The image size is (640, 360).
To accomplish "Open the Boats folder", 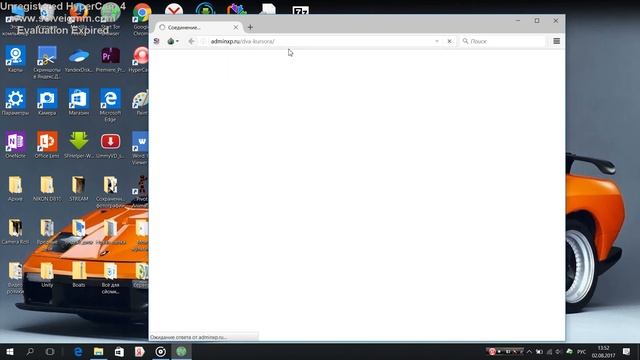I will pyautogui.click(x=79, y=275).
